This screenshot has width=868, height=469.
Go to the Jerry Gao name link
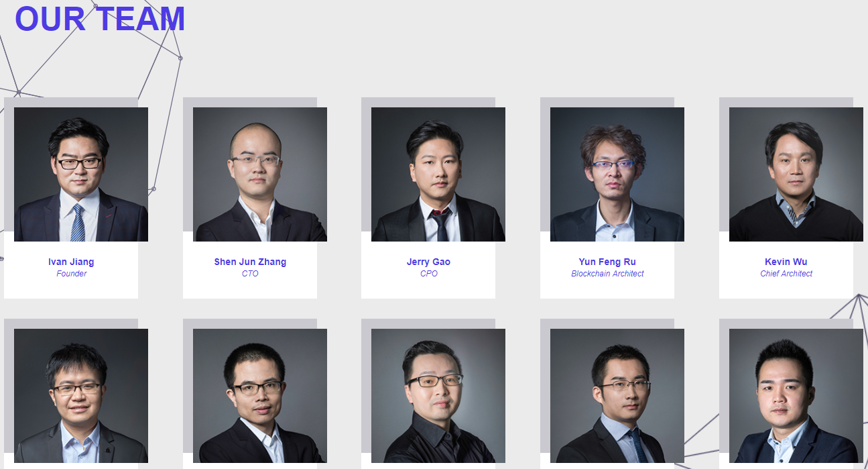pos(428,262)
